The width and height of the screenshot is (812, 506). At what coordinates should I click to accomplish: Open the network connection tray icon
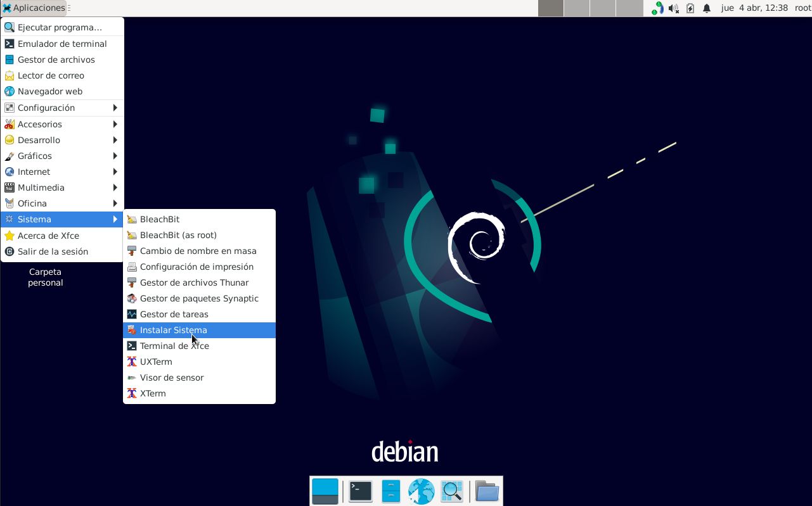tap(657, 8)
